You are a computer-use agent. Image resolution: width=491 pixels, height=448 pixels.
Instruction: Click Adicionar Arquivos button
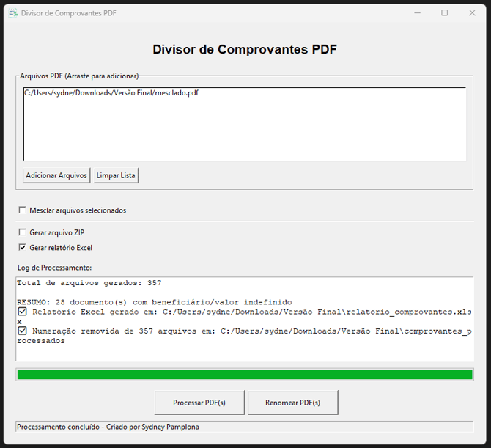tap(56, 175)
